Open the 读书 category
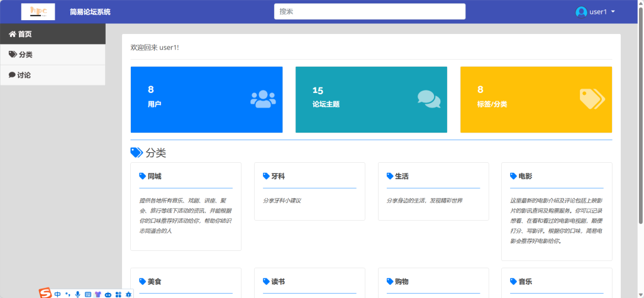 point(278,282)
